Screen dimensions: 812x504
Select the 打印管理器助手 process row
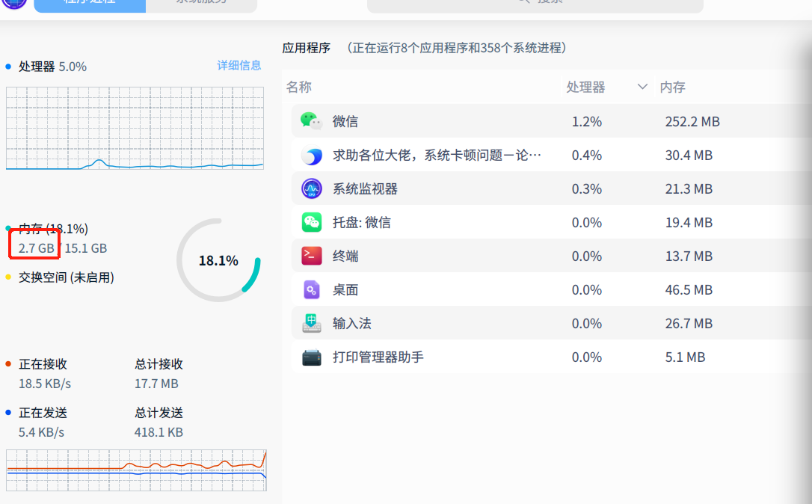coord(523,357)
